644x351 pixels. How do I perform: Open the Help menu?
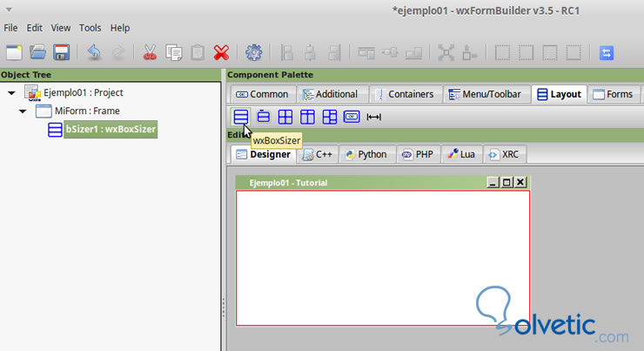pyautogui.click(x=120, y=28)
